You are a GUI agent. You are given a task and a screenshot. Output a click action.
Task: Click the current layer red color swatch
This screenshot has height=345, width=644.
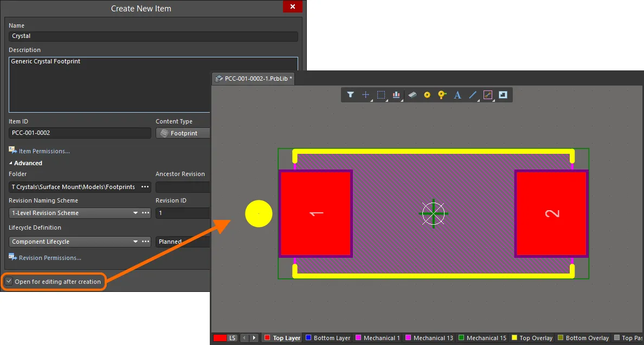click(x=220, y=338)
